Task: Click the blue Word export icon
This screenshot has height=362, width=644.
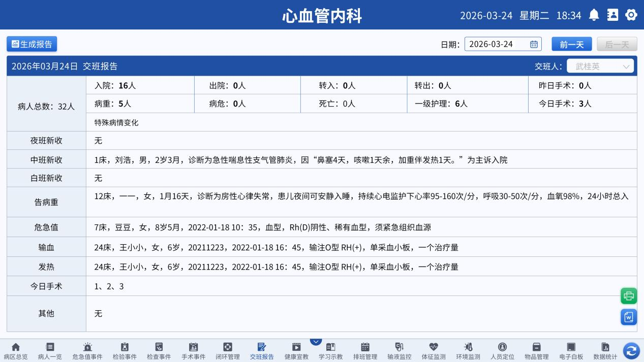Action: click(629, 317)
